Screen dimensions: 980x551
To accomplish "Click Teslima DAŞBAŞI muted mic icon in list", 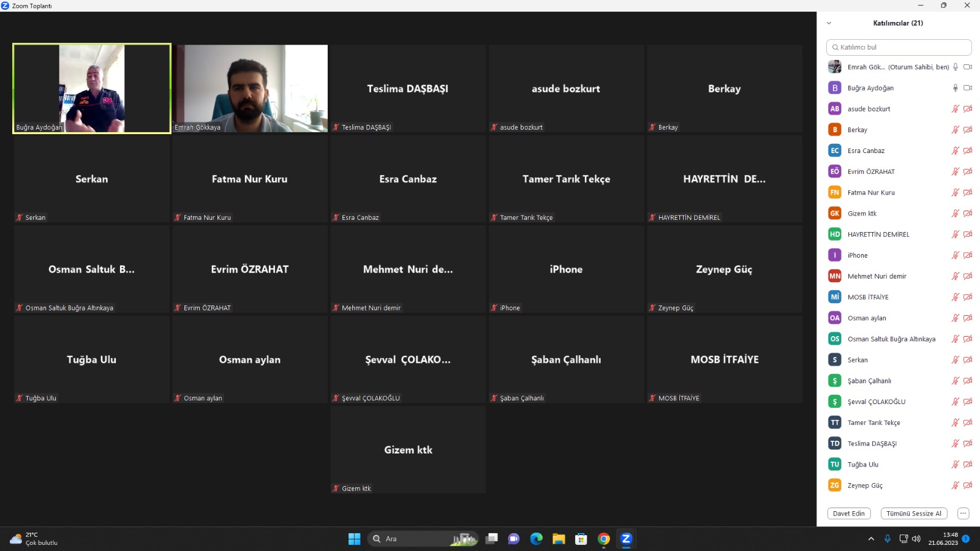I will pos(955,443).
